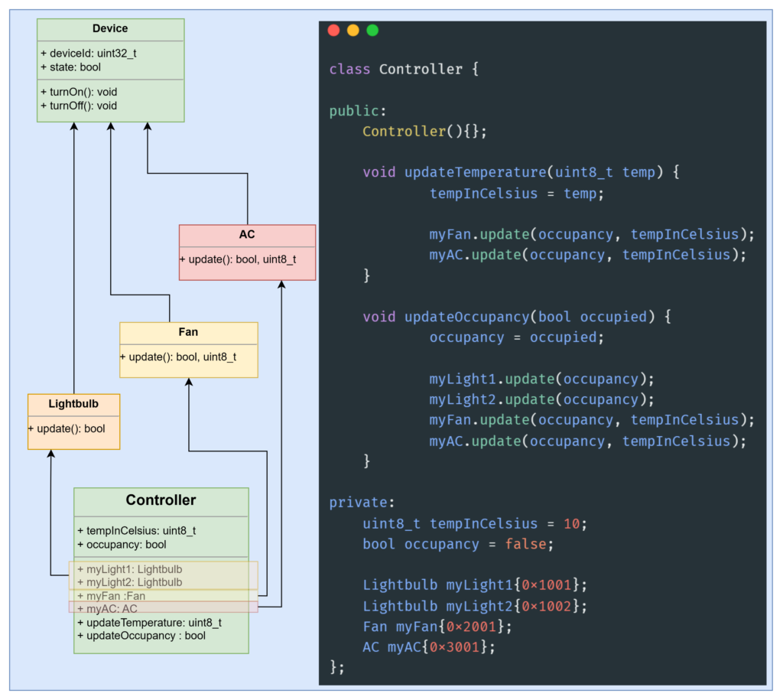Click the yellow minimize dot of code window

pyautogui.click(x=353, y=31)
